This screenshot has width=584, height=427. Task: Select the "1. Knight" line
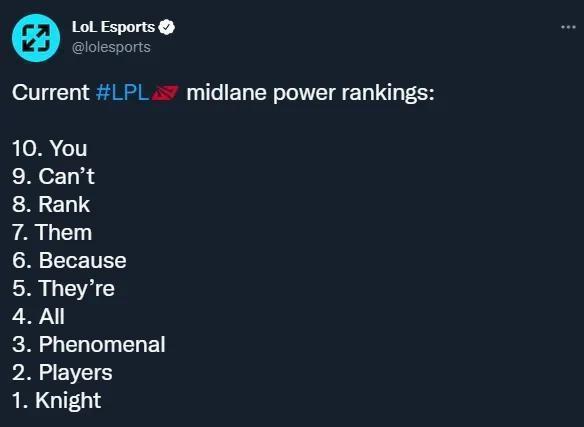point(56,401)
